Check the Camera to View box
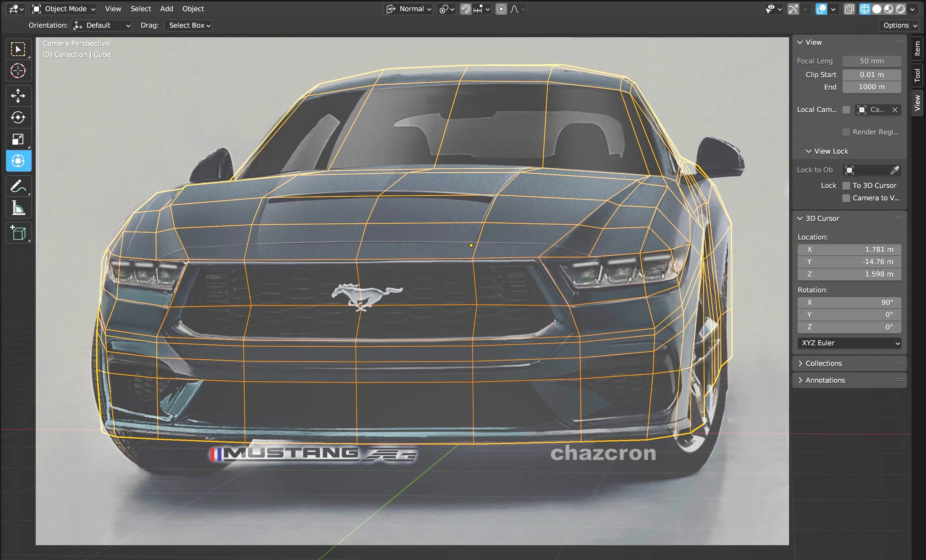Screen dimensions: 926x560 pyautogui.click(x=846, y=198)
